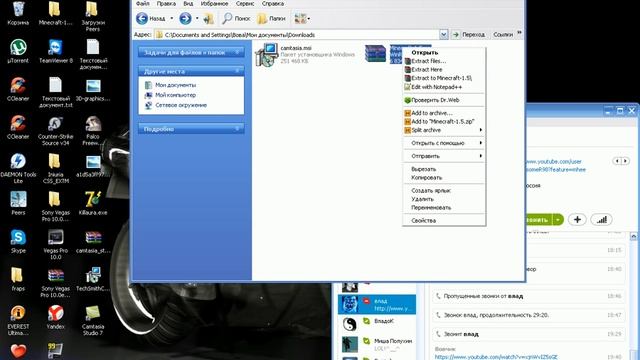This screenshot has height=360, width=640.
Task: Choose Extract files... in context menu
Action: [444, 61]
